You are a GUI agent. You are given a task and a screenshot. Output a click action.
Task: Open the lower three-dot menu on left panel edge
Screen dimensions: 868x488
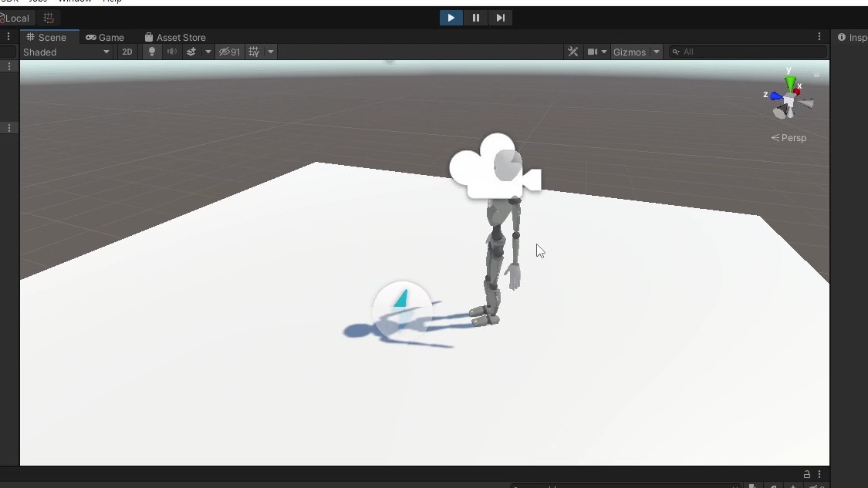(8, 128)
